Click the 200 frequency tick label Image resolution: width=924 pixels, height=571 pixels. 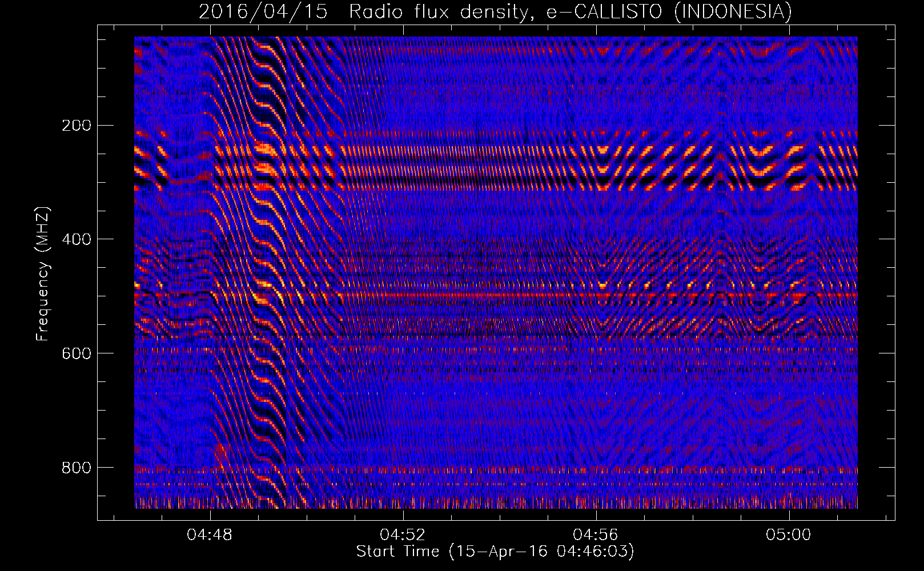(77, 125)
